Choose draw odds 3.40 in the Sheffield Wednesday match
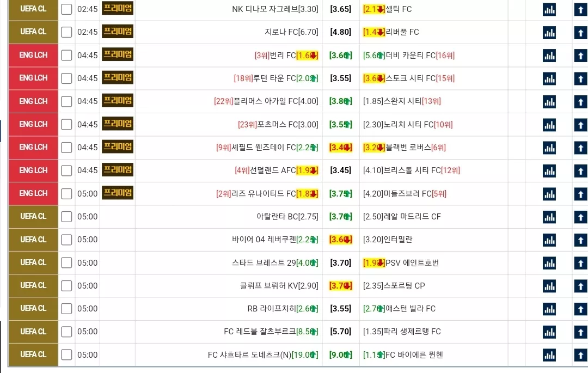Screen dimensions: 588x373 click(x=340, y=148)
